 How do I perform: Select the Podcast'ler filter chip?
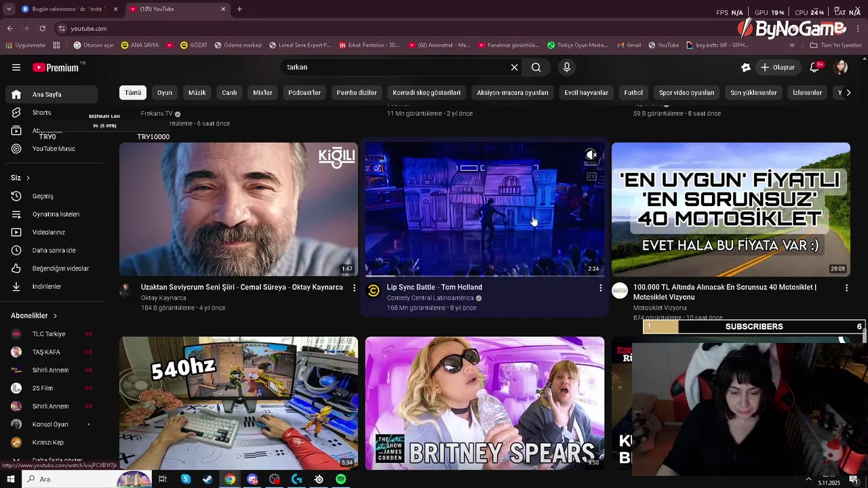304,93
